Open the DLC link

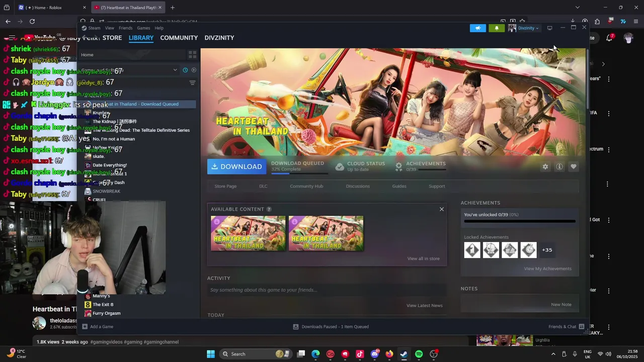click(263, 186)
